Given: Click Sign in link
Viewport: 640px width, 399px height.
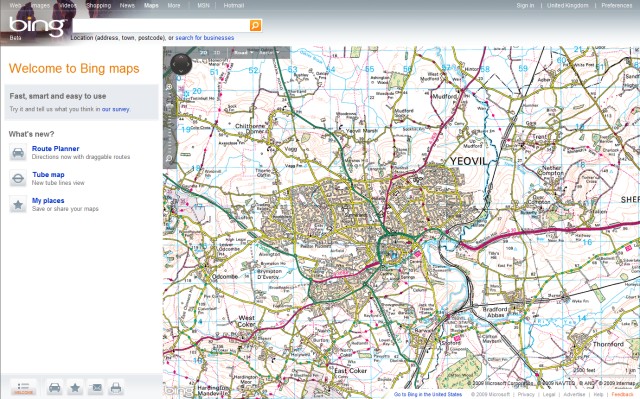Looking at the screenshot, I should pos(525,5).
